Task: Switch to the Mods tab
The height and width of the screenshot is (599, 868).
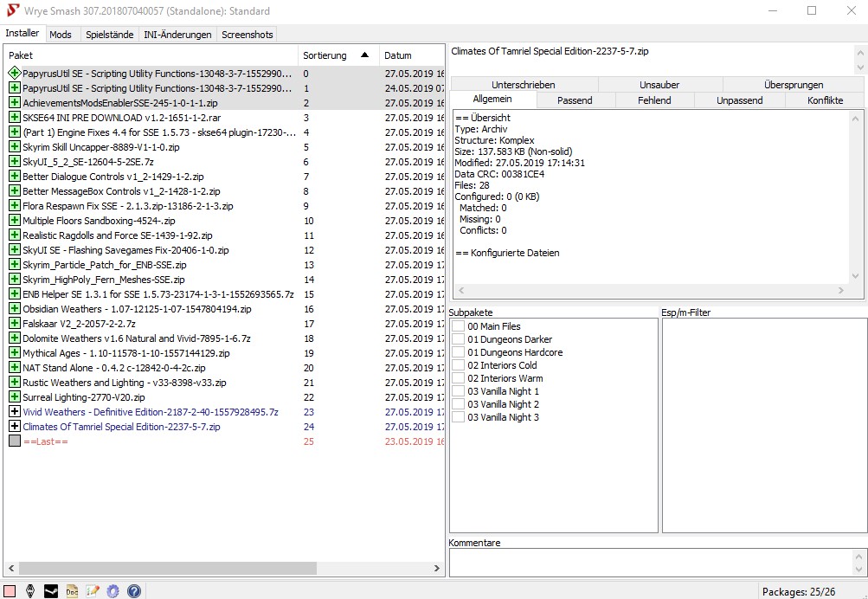Action: click(61, 35)
